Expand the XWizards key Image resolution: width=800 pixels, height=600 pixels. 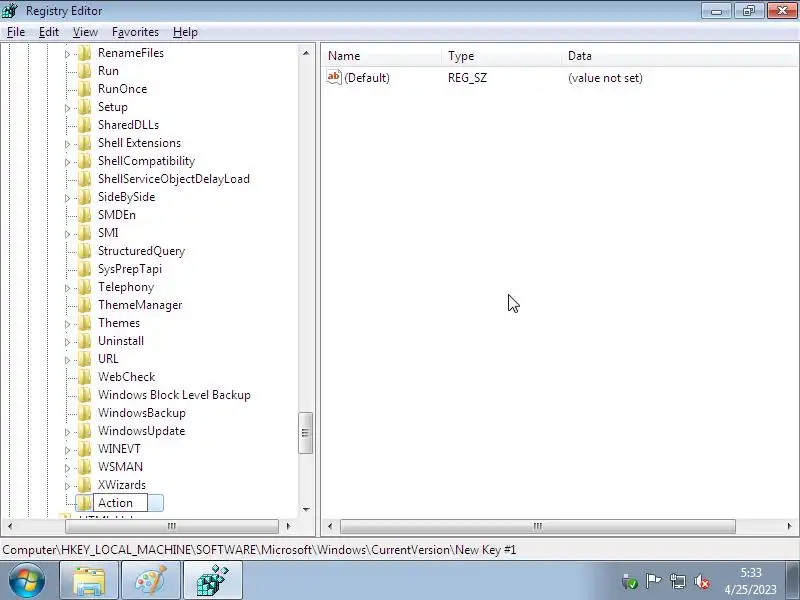(67, 486)
